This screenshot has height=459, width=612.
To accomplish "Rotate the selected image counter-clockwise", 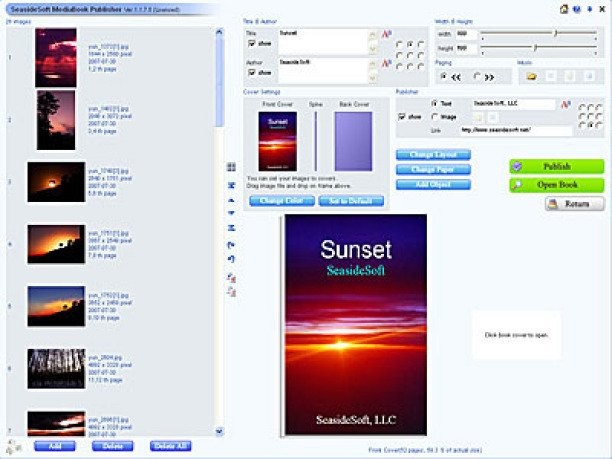I will (x=231, y=259).
